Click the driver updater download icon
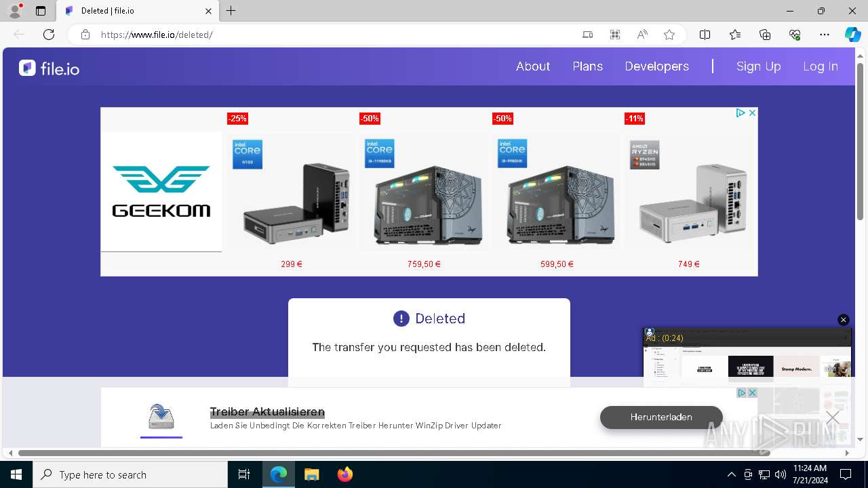The width and height of the screenshot is (868, 488). pyautogui.click(x=161, y=416)
